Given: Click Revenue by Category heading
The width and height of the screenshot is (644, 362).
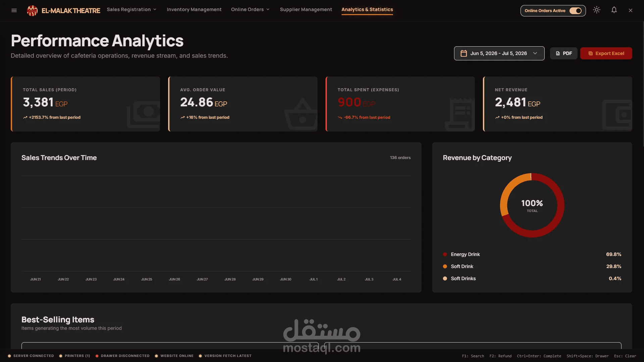Looking at the screenshot, I should click(477, 158).
